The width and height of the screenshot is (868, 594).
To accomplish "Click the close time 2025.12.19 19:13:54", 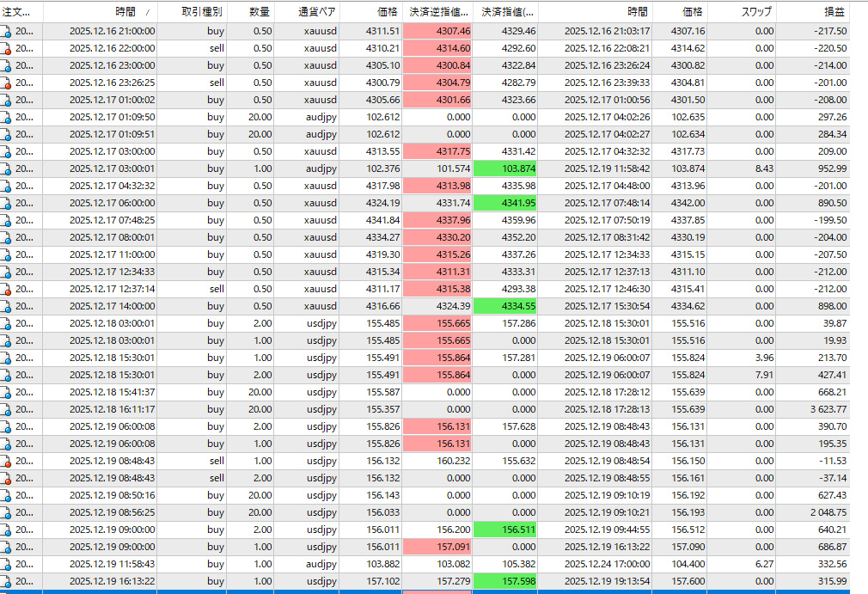I will 608,581.
